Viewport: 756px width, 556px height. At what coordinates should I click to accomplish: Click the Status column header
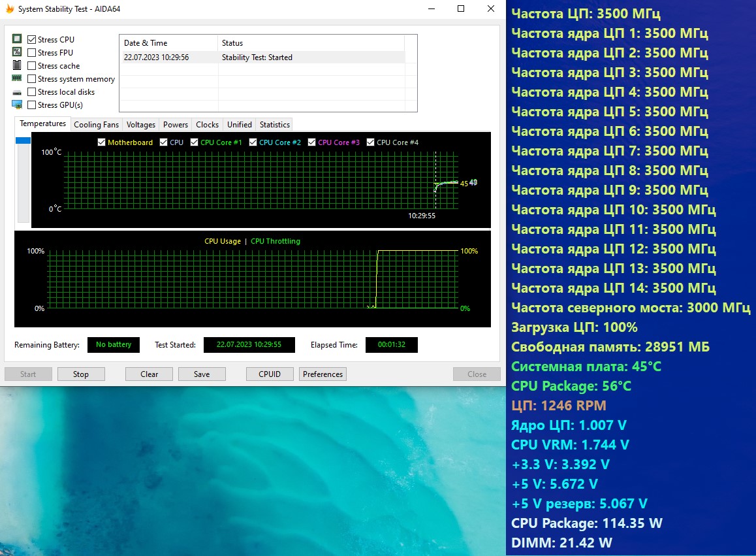point(311,43)
